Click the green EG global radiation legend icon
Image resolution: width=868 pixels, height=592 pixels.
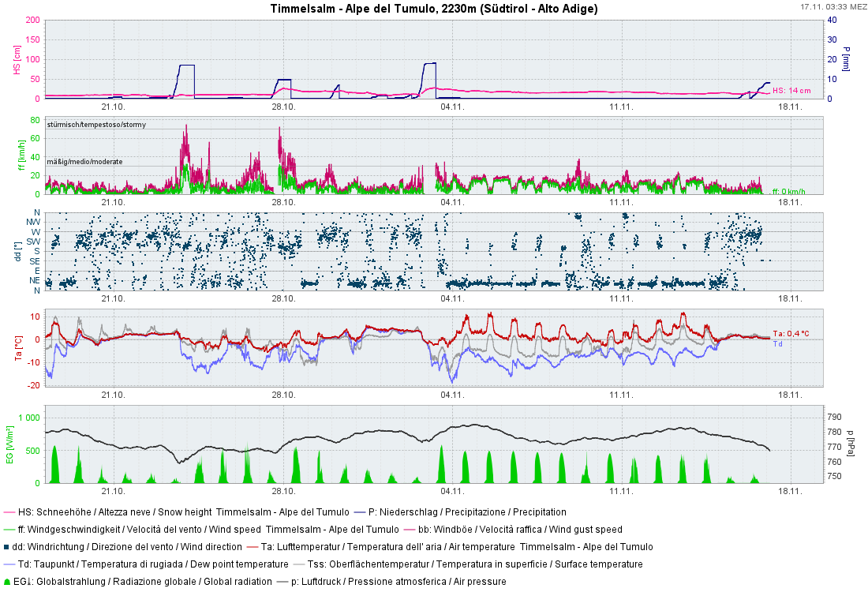coord(8,582)
